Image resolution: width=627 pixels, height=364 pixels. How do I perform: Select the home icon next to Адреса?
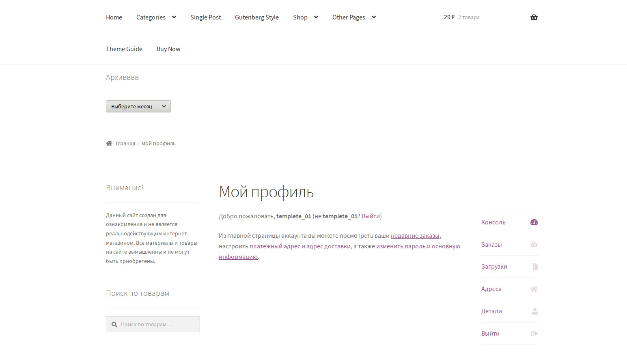pyautogui.click(x=534, y=289)
